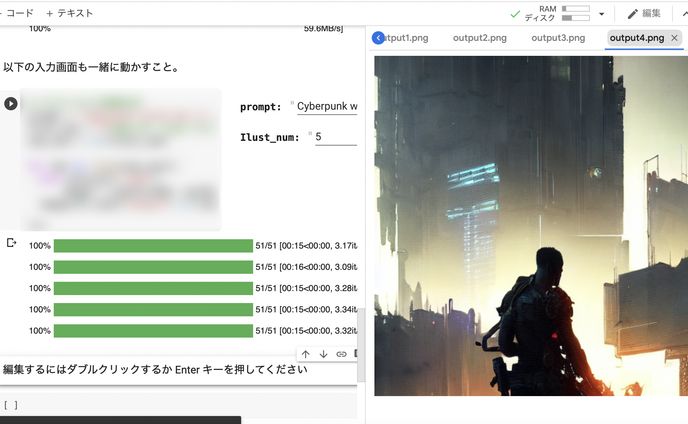Click the prompt input field
Screen dimensions: 688x424
327,107
